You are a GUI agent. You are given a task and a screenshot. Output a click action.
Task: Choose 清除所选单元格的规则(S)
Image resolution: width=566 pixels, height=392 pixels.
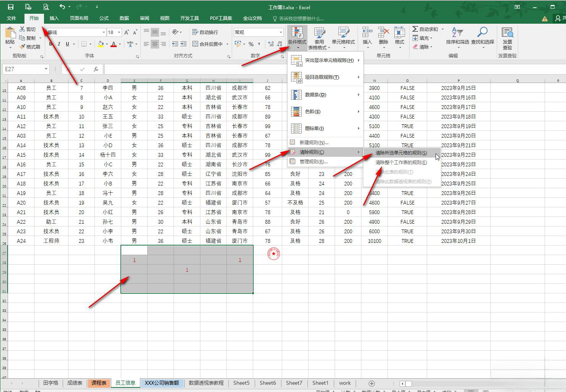tap(402, 153)
